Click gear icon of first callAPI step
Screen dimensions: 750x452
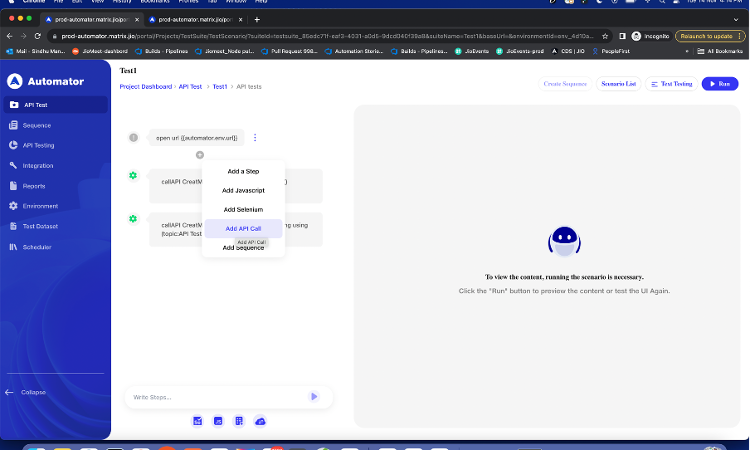click(133, 176)
